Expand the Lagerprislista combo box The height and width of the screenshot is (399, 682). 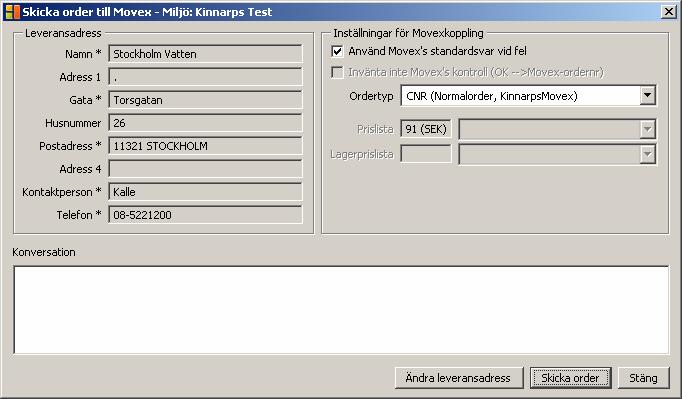647,154
